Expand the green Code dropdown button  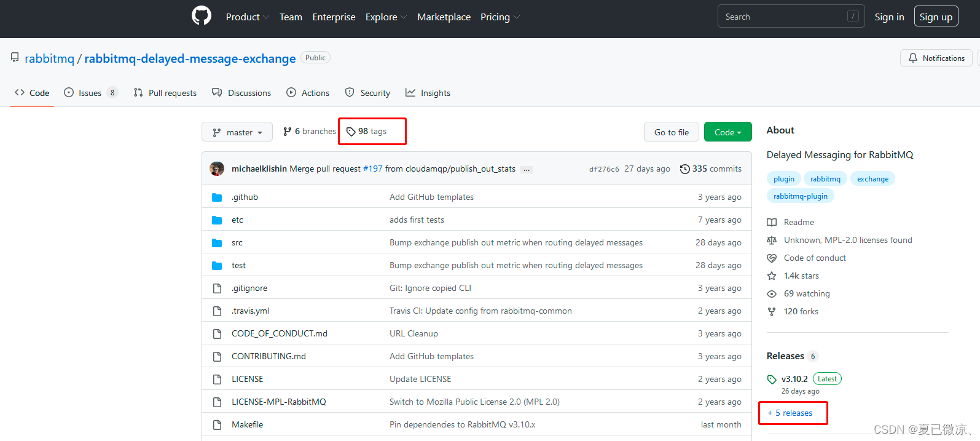(x=727, y=132)
